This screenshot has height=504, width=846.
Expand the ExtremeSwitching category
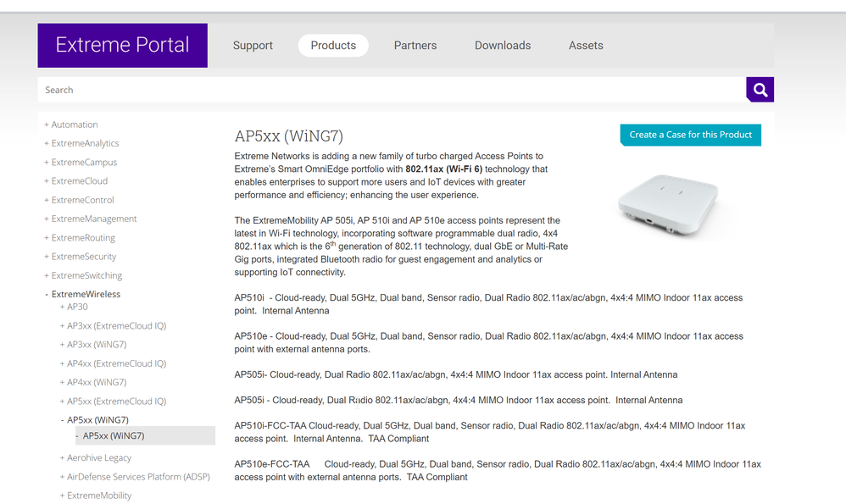(x=84, y=275)
